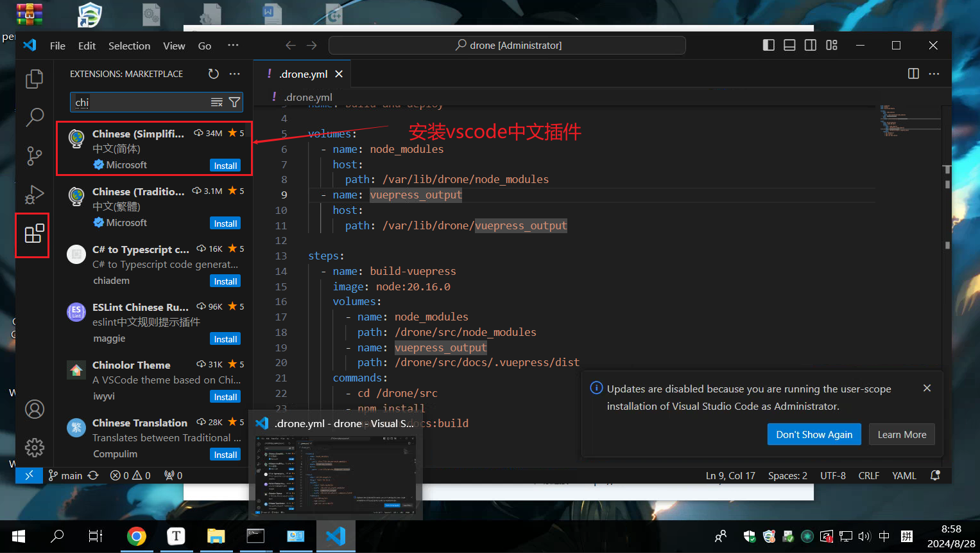Click the main branch in status bar
The image size is (980, 553).
point(65,475)
